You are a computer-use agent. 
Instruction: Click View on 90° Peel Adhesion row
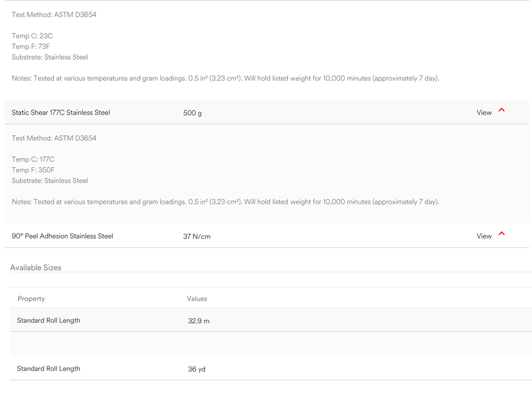pos(484,236)
